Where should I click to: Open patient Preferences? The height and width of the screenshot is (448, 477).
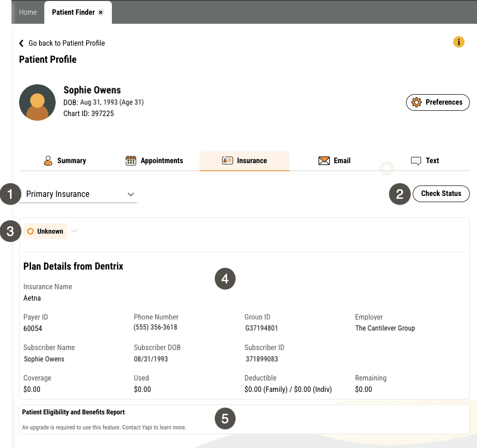pos(438,102)
